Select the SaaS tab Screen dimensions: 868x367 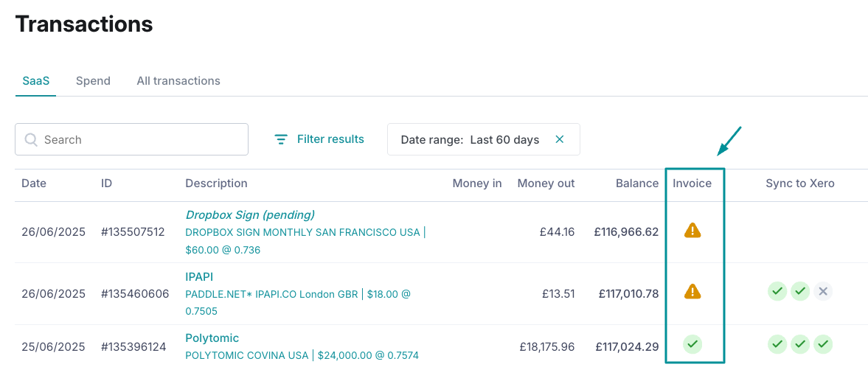coord(35,81)
